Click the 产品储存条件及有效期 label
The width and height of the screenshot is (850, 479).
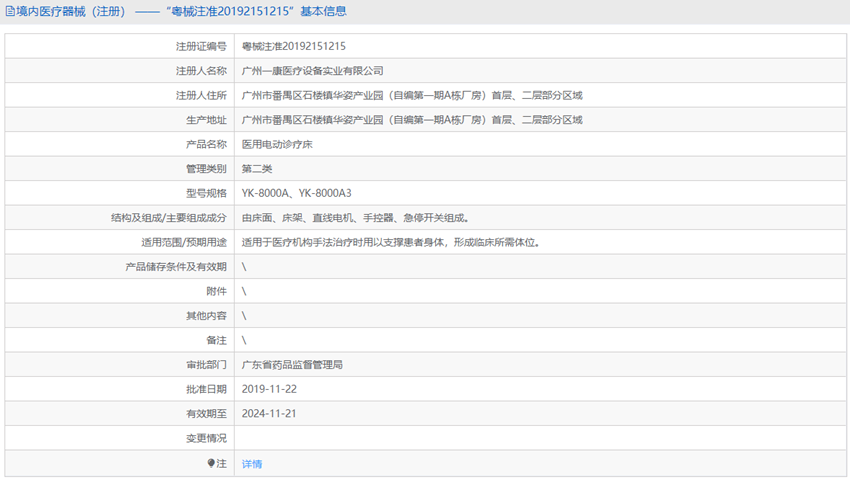[176, 267]
